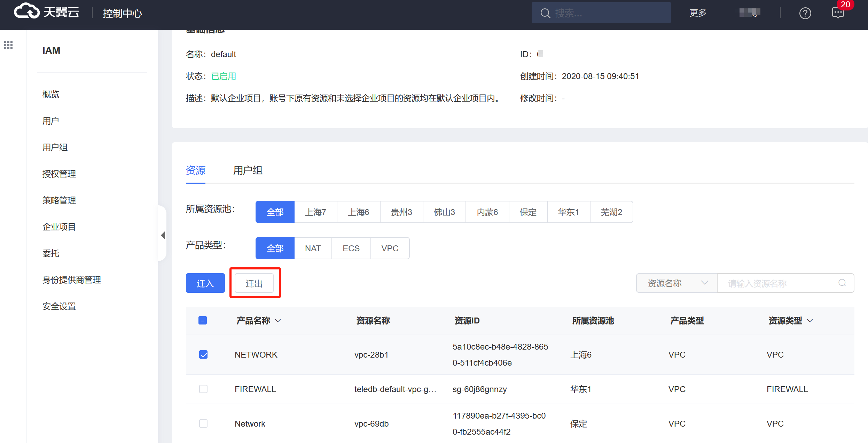
Task: Click the search magnifier in resource name field
Action: click(x=842, y=283)
